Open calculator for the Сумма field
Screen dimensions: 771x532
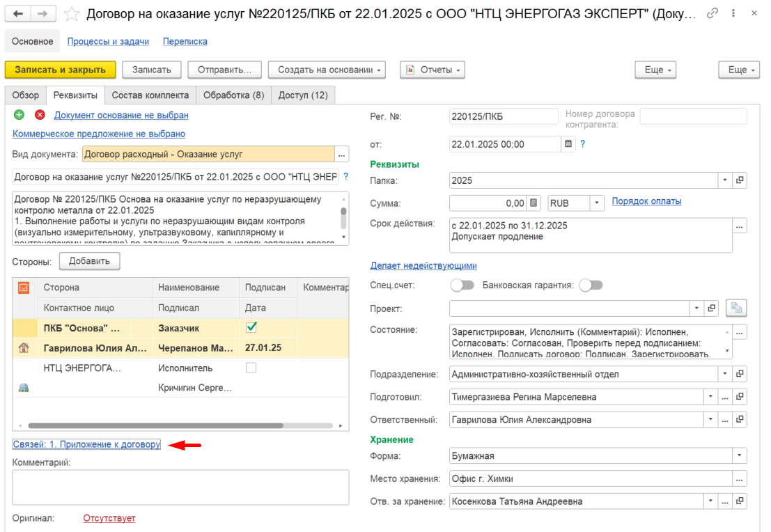coord(534,203)
